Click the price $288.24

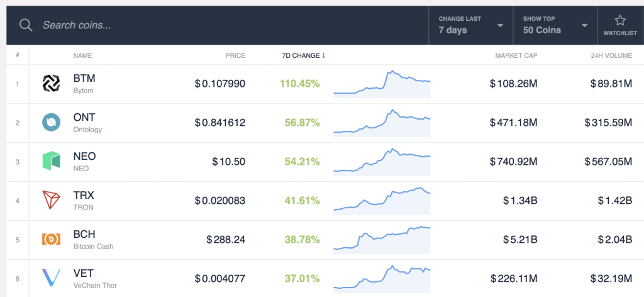(x=226, y=240)
